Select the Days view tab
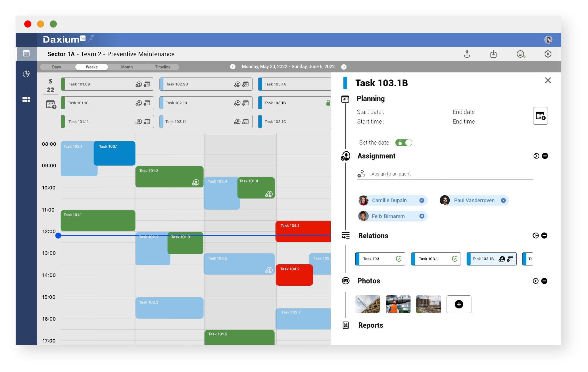 point(57,67)
